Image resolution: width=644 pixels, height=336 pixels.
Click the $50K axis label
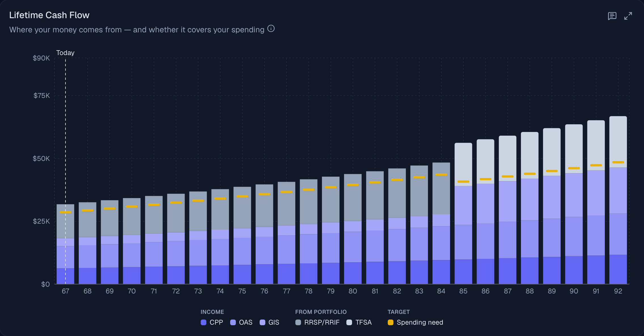[41, 159]
